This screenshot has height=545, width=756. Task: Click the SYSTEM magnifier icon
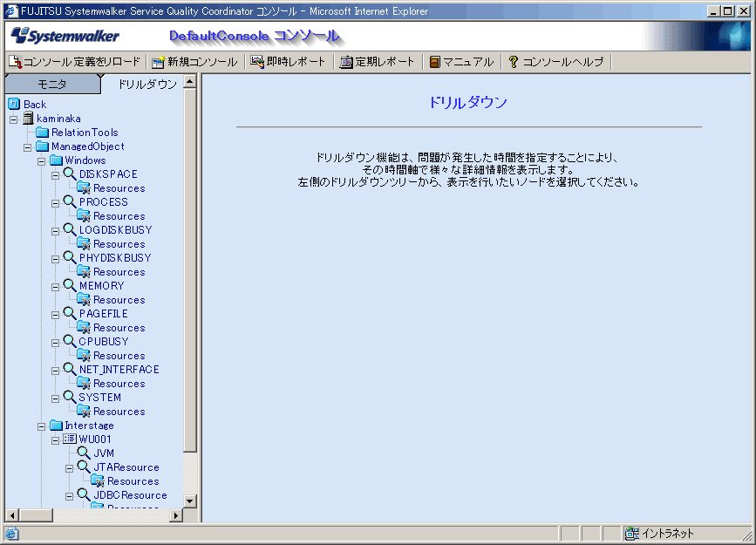(x=70, y=398)
